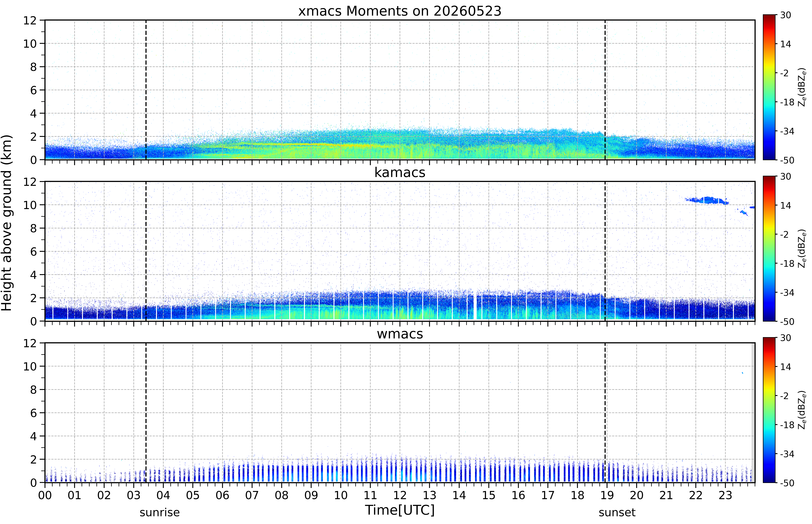Click the dashed sunrise line in the wmacs panel
Viewport: 812px width, 524px height.
click(146, 413)
